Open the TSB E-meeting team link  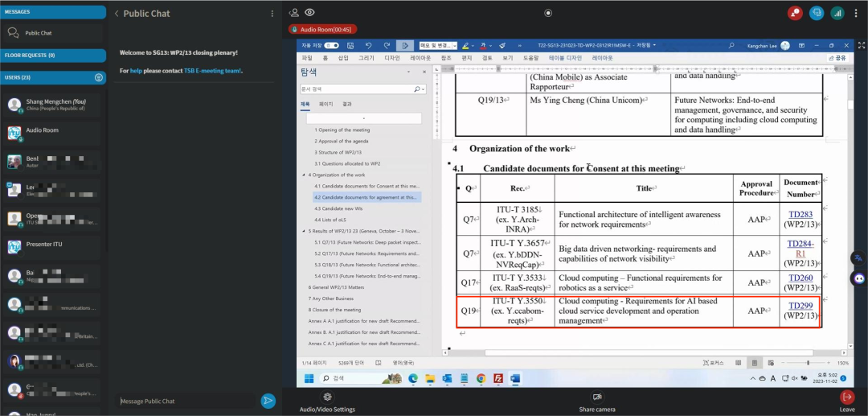[x=211, y=71]
